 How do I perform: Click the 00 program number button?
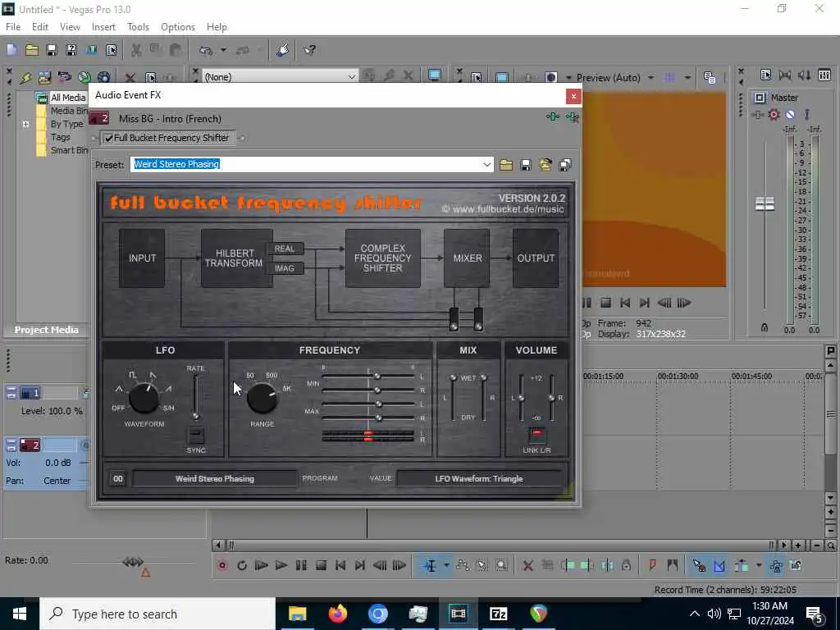(118, 479)
